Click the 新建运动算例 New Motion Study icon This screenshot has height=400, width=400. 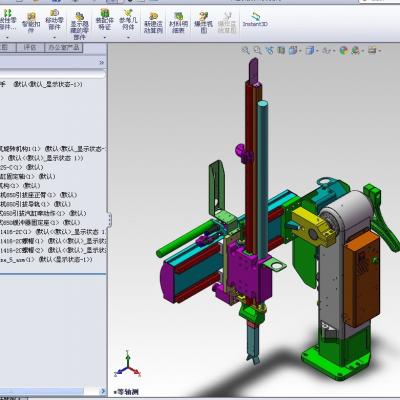tap(153, 23)
